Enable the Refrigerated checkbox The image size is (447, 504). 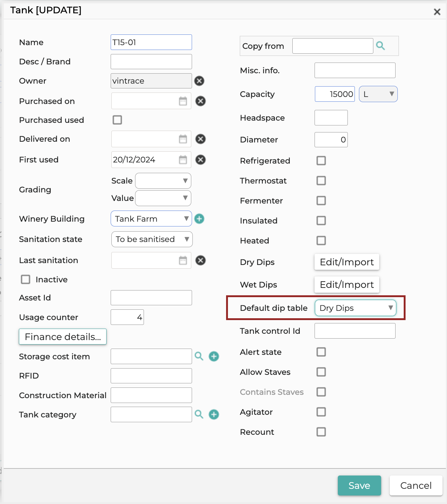321,161
